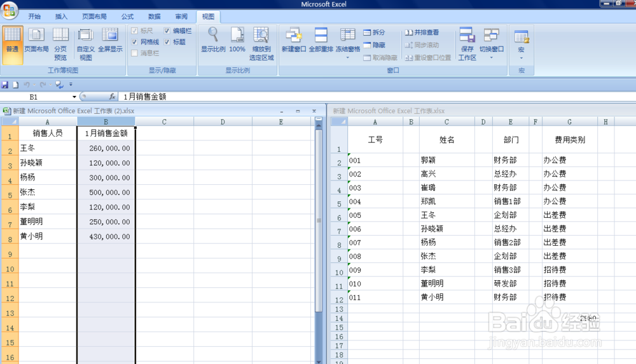Open the Undo history dropdown arrow
Screen dimensions: 636x364
pos(34,84)
